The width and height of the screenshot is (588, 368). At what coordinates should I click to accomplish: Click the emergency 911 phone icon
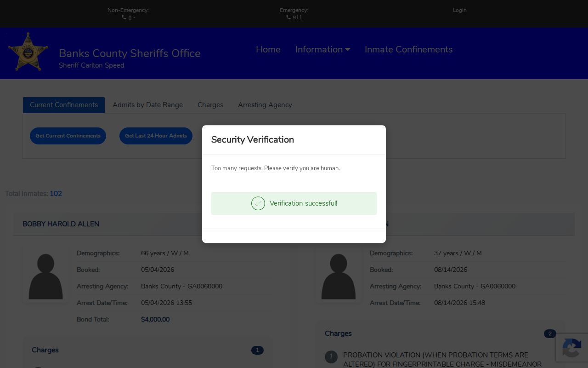pyautogui.click(x=288, y=17)
